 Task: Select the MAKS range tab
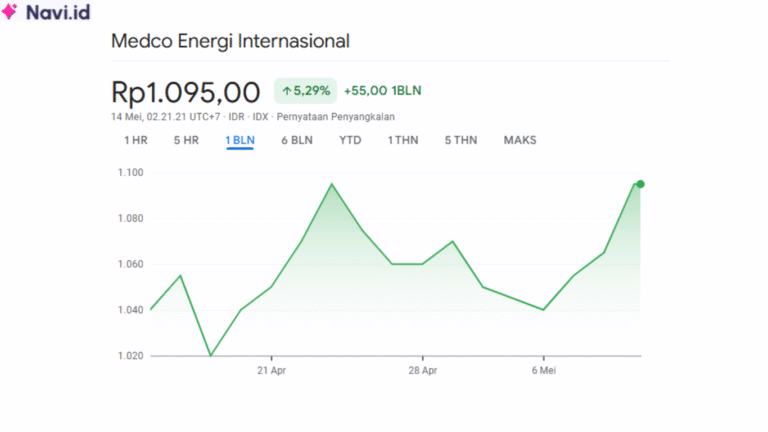point(520,140)
